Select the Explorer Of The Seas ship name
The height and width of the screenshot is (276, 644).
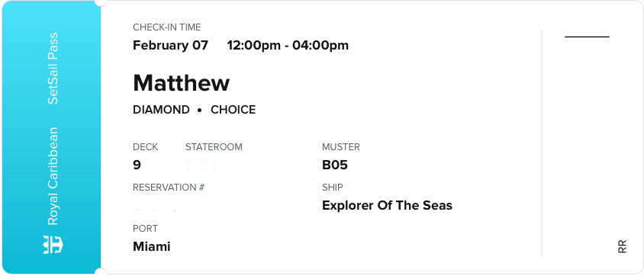(x=387, y=205)
